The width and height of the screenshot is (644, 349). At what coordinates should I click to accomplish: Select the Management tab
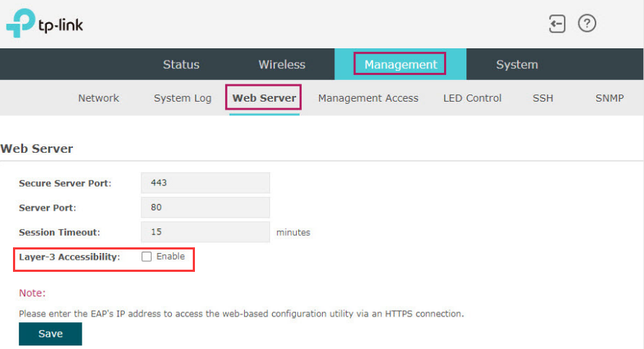point(401,64)
